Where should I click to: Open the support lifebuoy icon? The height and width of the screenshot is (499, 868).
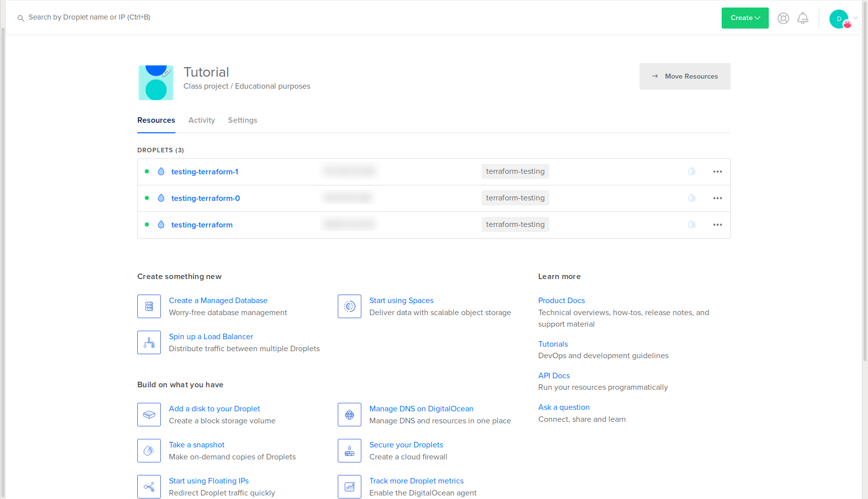(783, 18)
